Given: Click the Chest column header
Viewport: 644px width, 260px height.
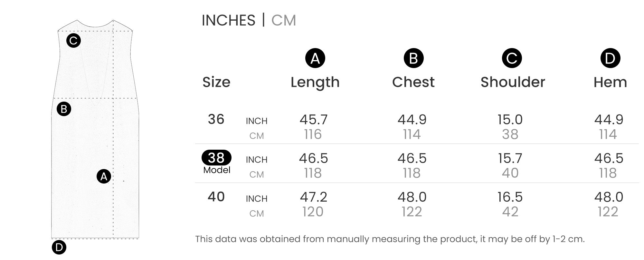Looking at the screenshot, I should tap(413, 82).
